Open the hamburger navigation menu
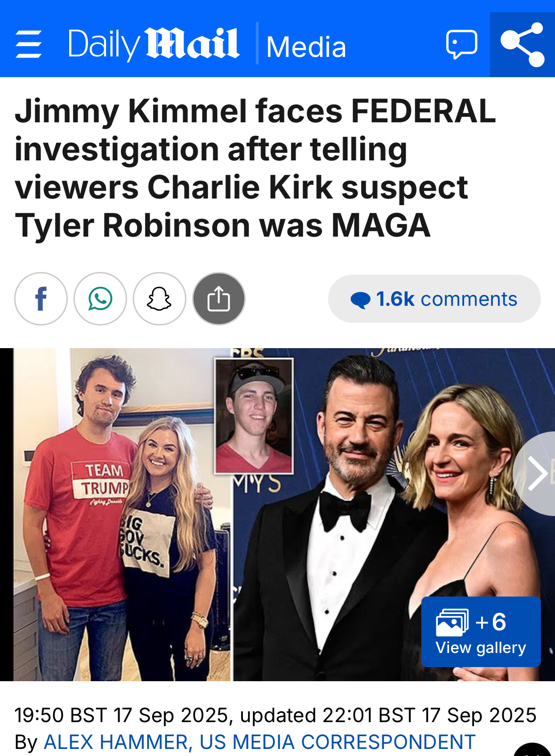Image resolution: width=555 pixels, height=756 pixels. point(29,45)
